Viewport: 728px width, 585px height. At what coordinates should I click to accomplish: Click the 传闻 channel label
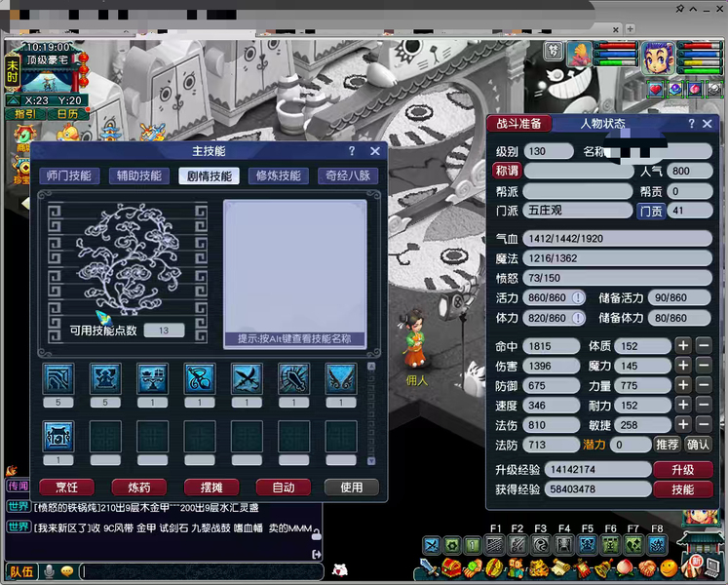pos(18,486)
